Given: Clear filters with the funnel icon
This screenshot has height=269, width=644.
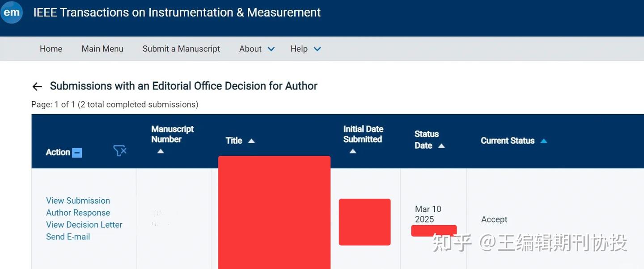Looking at the screenshot, I should (x=120, y=151).
